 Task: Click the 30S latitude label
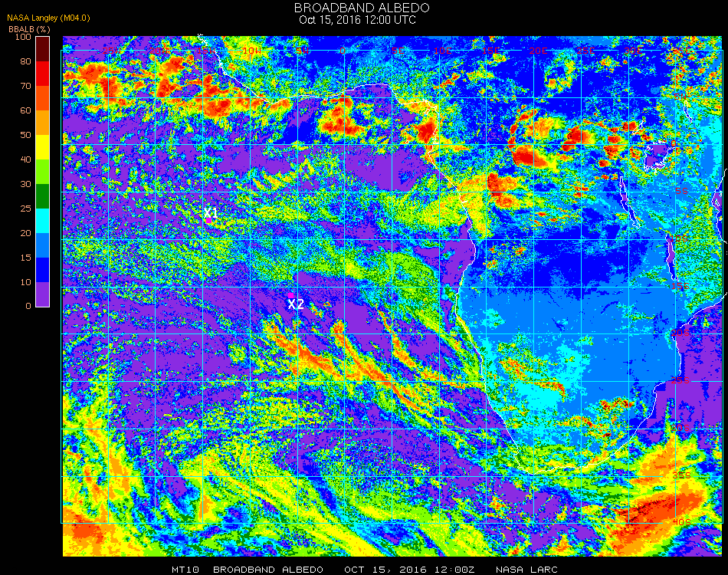click(680, 429)
